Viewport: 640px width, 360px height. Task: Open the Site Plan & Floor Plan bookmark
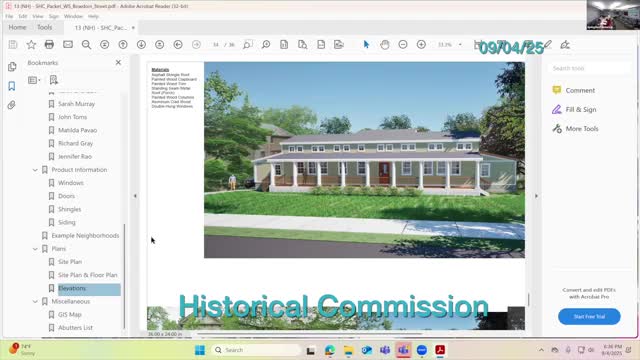click(87, 275)
